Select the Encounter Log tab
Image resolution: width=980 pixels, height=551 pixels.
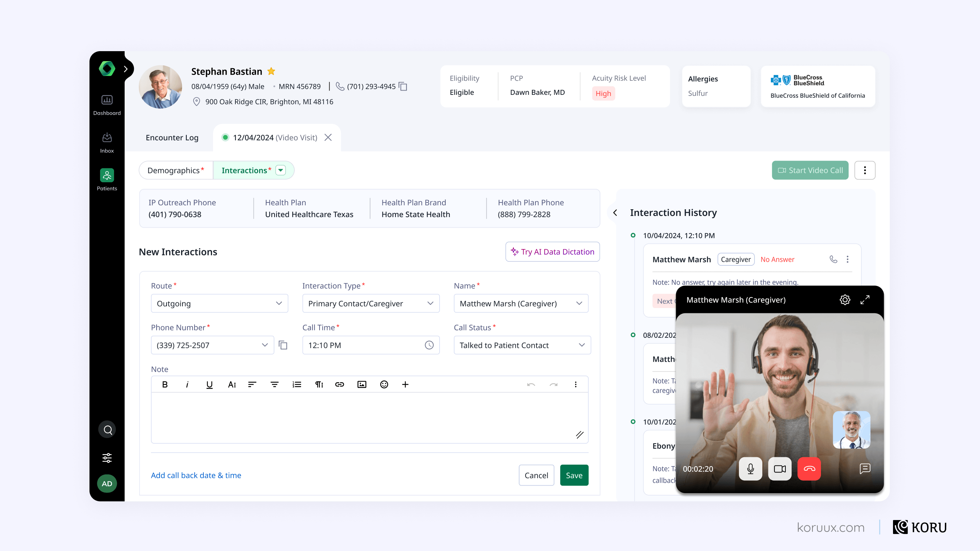coord(172,137)
